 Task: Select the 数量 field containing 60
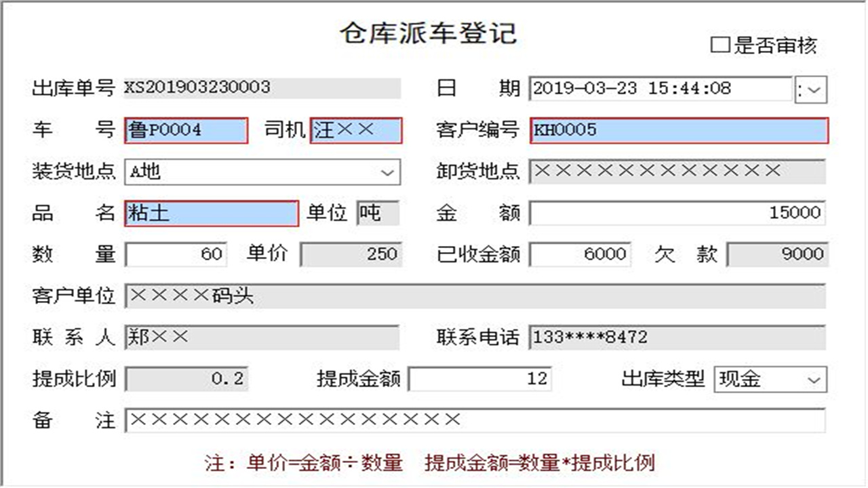176,254
